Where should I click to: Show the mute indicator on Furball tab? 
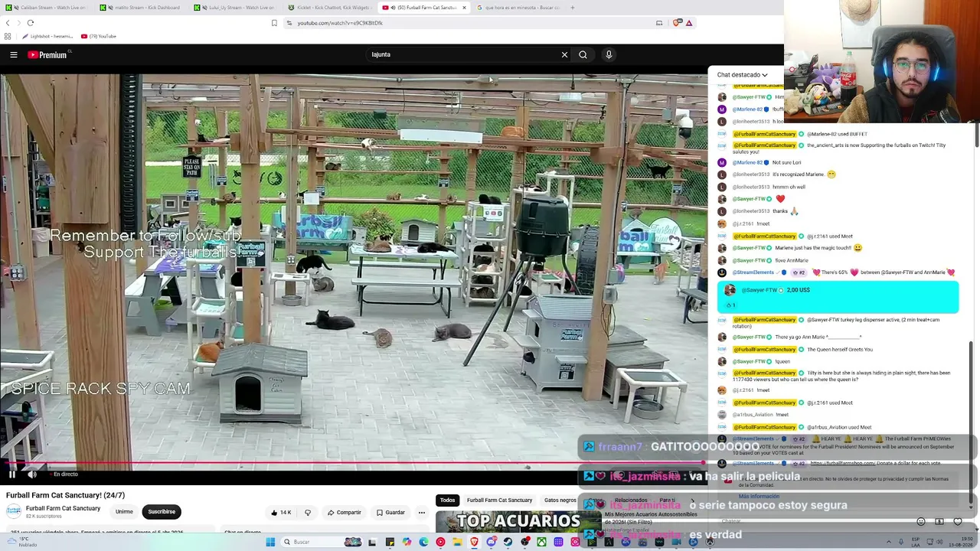tap(393, 8)
